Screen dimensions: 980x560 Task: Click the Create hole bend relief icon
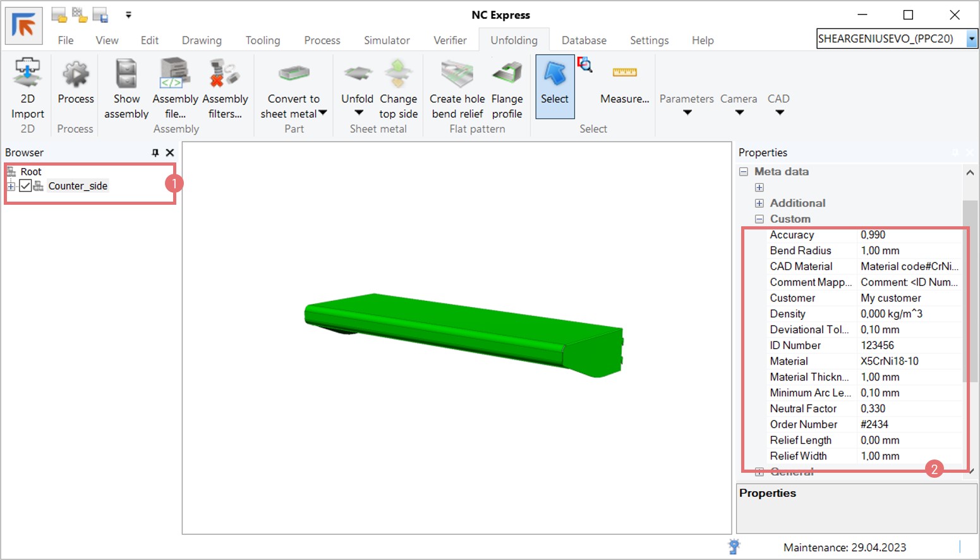pyautogui.click(x=457, y=75)
